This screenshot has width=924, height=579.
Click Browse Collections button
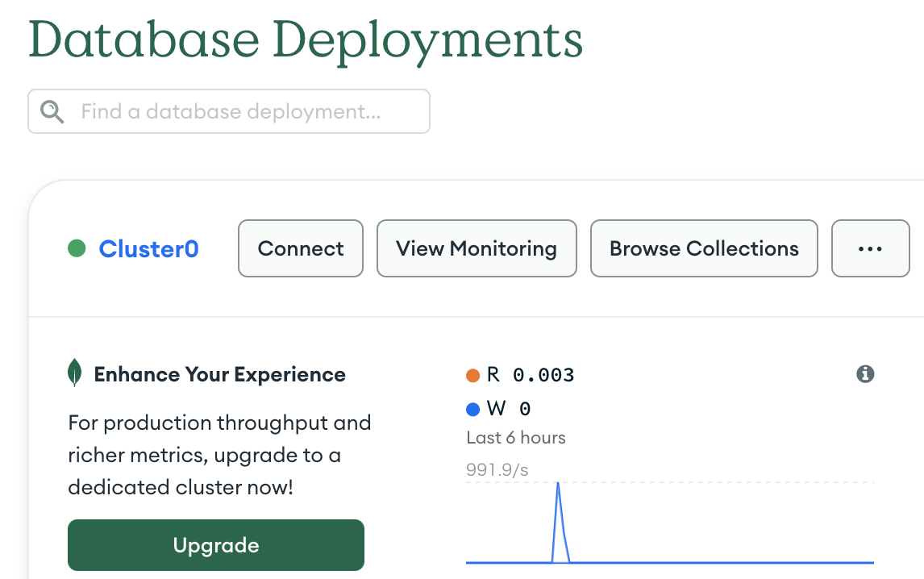click(704, 248)
